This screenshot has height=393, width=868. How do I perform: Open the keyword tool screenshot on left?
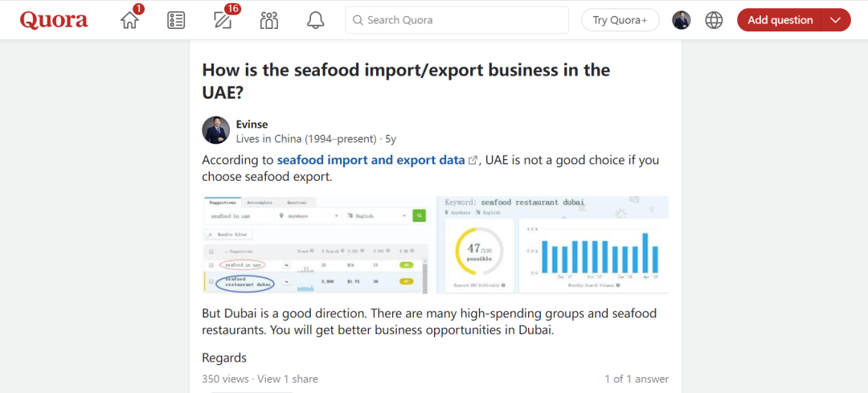click(316, 244)
